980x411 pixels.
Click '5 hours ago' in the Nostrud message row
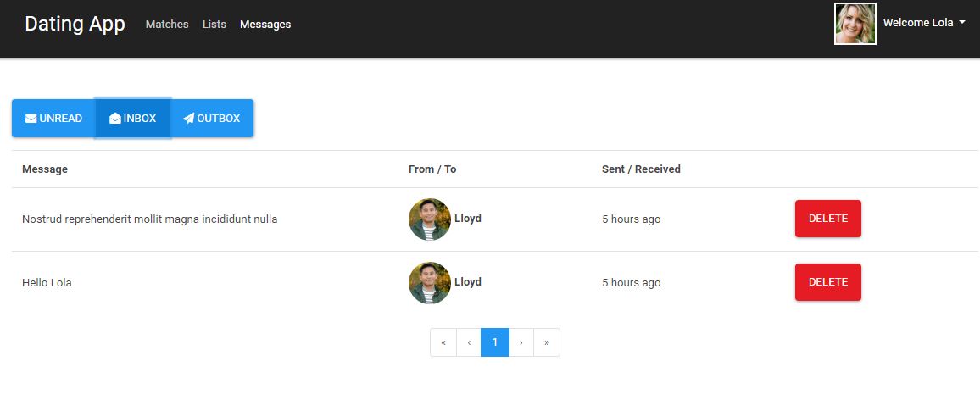coord(632,219)
